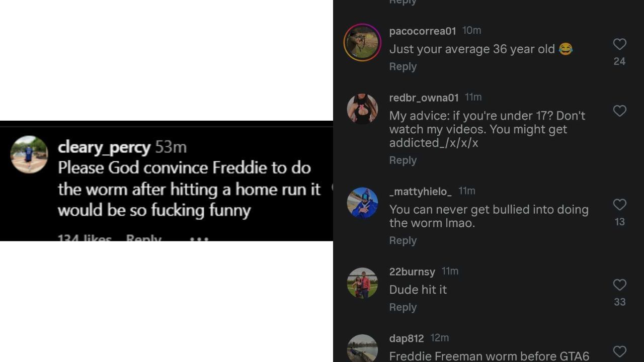Reply to pacocorrea01's comment
644x362 pixels.
pos(403,66)
